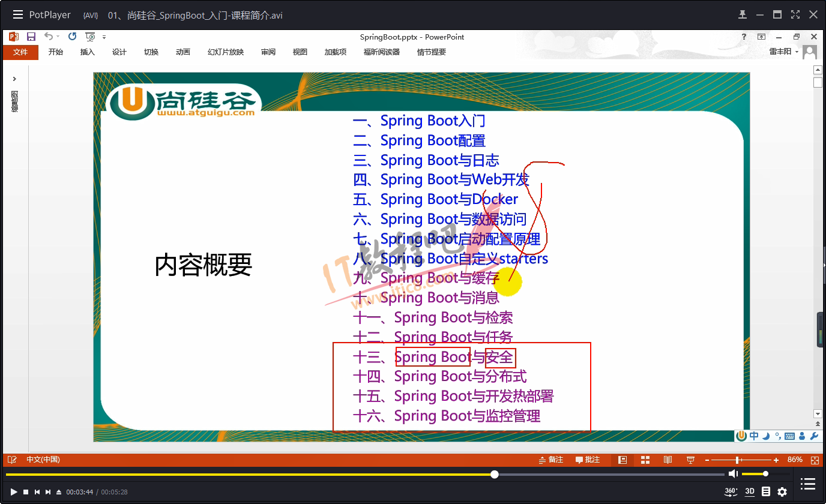The height and width of the screenshot is (504, 826).
Task: Click the Play button
Action: click(14, 492)
